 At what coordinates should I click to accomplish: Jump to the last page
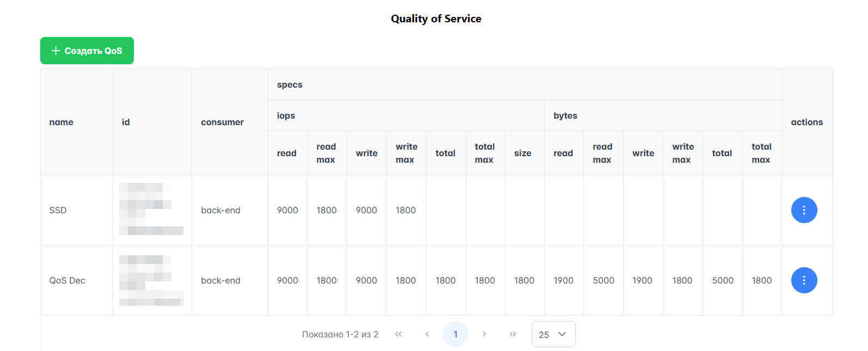[512, 334]
